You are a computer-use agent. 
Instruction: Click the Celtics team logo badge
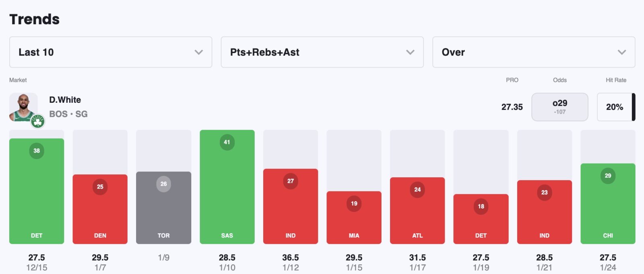point(38,121)
